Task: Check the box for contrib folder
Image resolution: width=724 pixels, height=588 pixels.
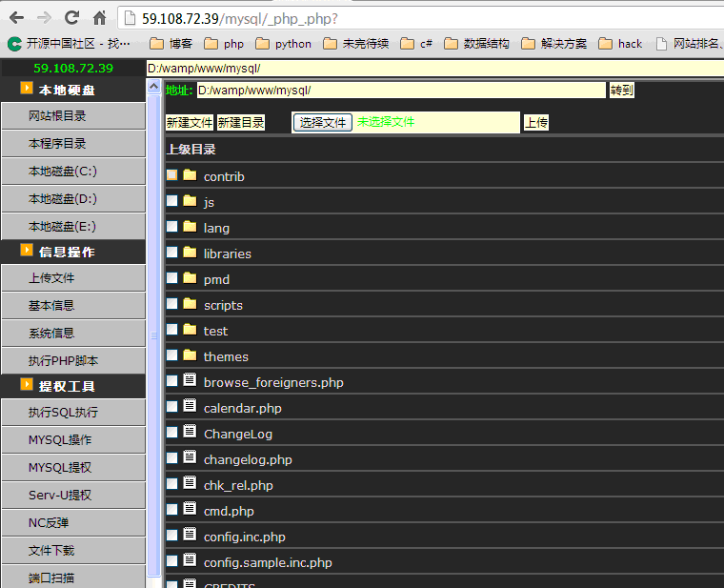Action: pos(172,175)
